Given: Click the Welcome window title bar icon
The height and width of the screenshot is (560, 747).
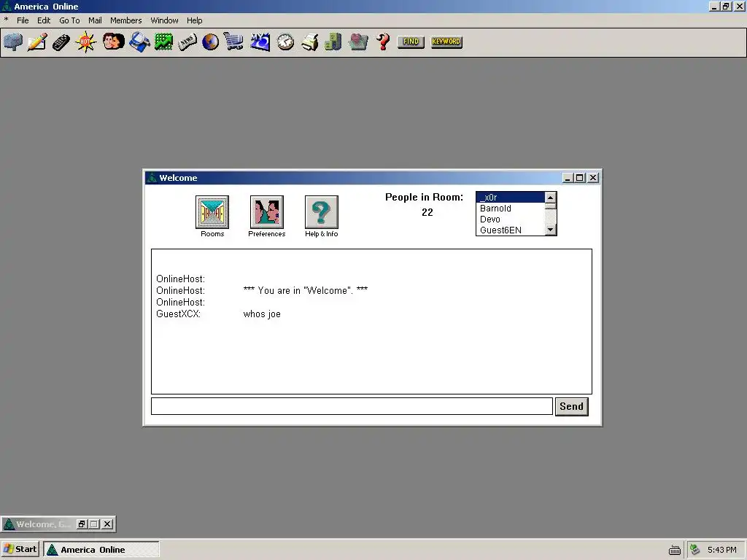Looking at the screenshot, I should click(x=152, y=178).
